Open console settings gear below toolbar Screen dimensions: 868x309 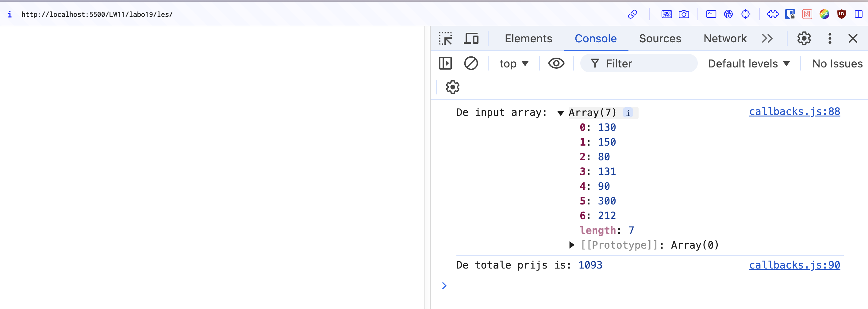click(452, 87)
